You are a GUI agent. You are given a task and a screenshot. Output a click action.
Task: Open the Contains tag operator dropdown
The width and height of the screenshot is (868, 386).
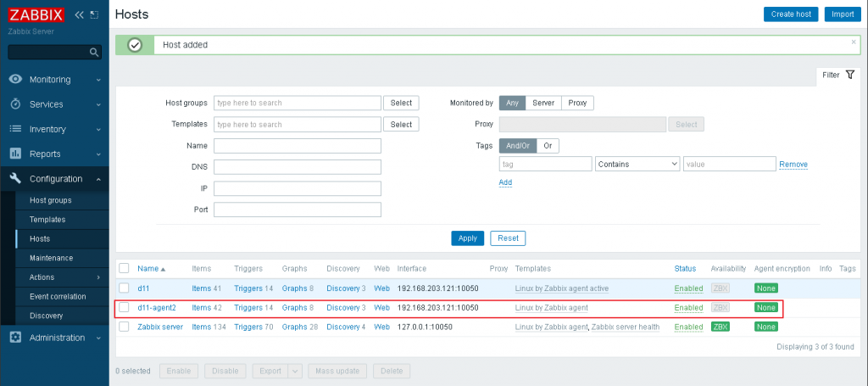point(637,164)
